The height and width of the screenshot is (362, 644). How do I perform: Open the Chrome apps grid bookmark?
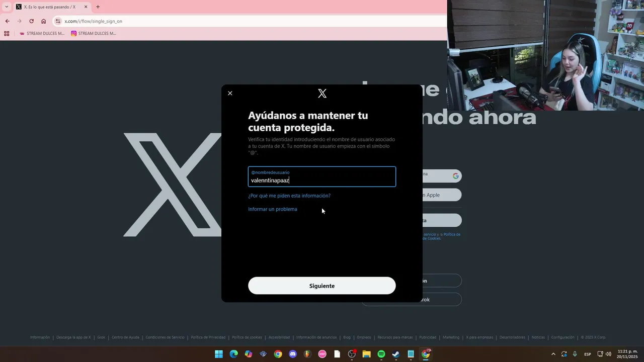(x=7, y=34)
